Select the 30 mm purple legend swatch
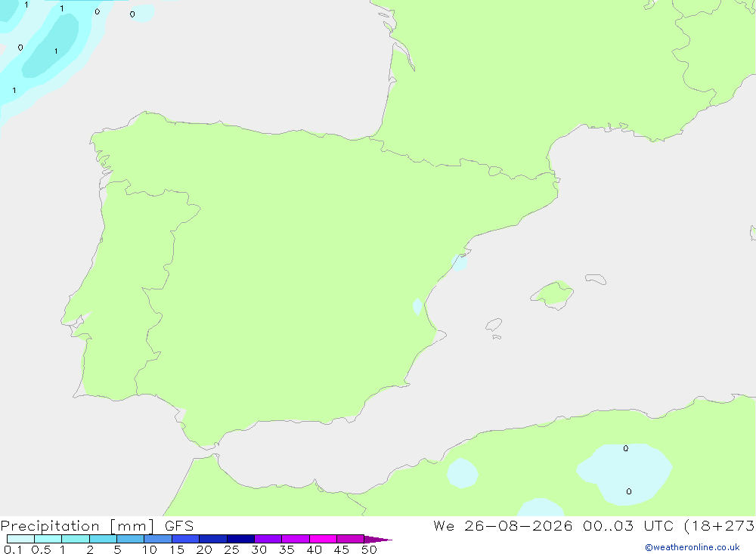Image resolution: width=756 pixels, height=554 pixels. coord(268,539)
